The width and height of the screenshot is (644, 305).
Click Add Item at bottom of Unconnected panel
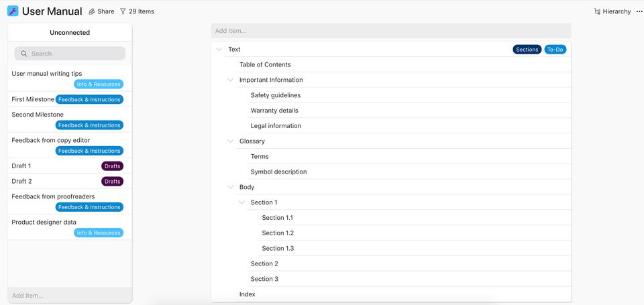click(x=70, y=296)
